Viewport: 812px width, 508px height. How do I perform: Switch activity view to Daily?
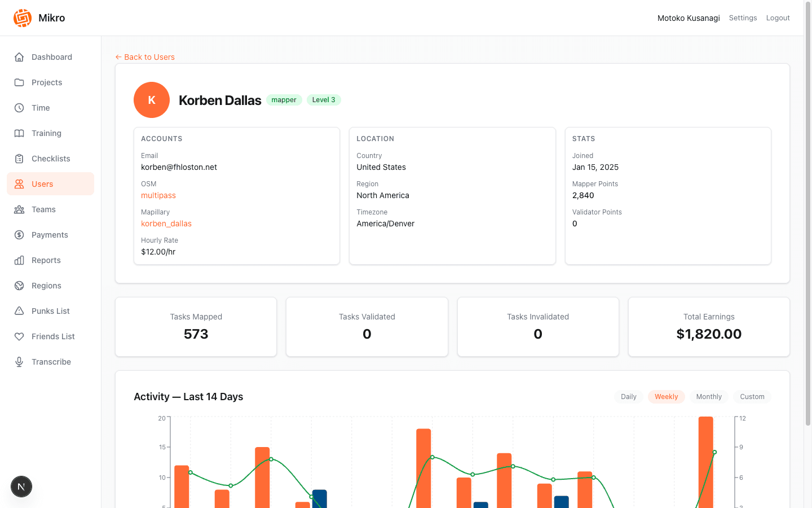pyautogui.click(x=628, y=396)
